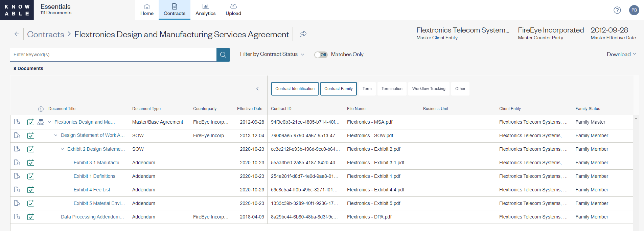Click family hierarchy icon in first row
The width and height of the screenshot is (644, 231).
tap(41, 122)
